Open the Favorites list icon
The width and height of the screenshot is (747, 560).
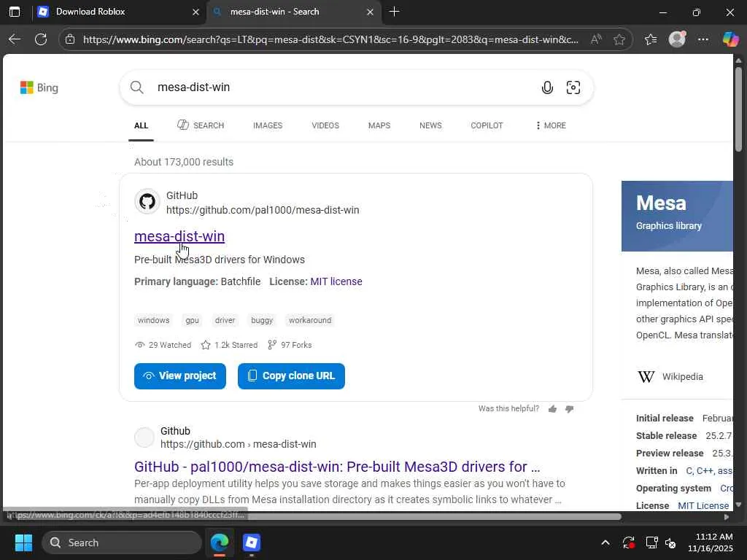click(x=651, y=39)
